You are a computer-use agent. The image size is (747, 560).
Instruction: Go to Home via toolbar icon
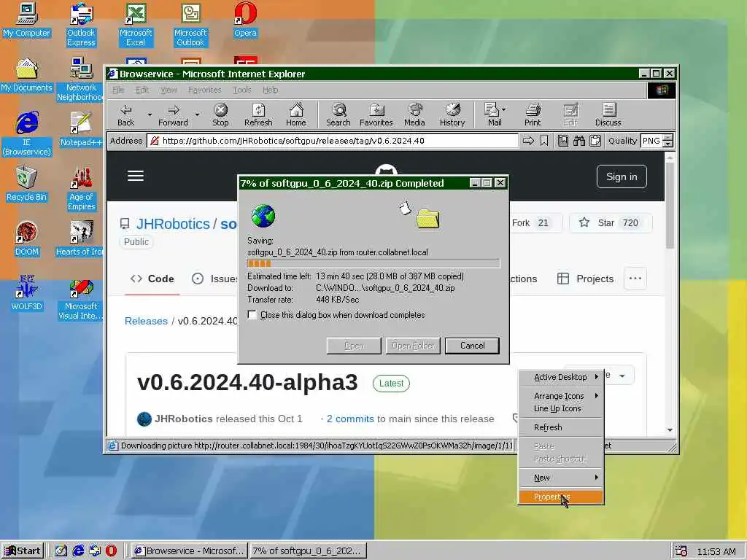[x=296, y=114]
